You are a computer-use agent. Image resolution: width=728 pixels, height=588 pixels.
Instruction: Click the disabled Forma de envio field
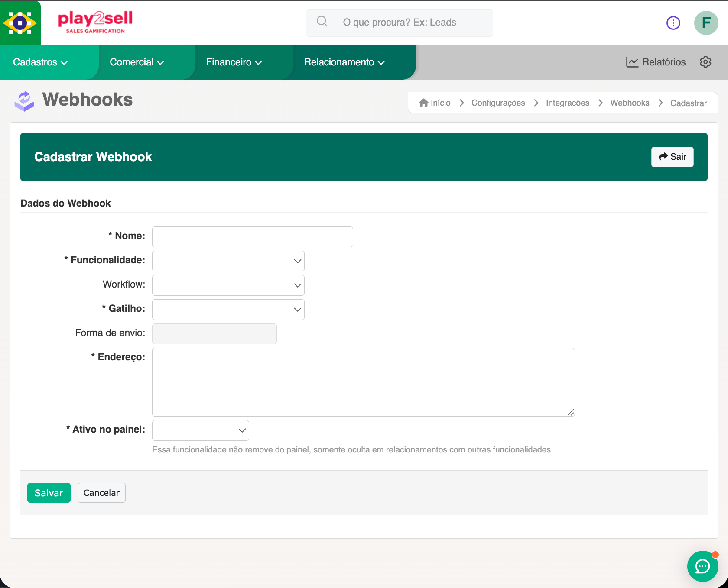pos(214,334)
